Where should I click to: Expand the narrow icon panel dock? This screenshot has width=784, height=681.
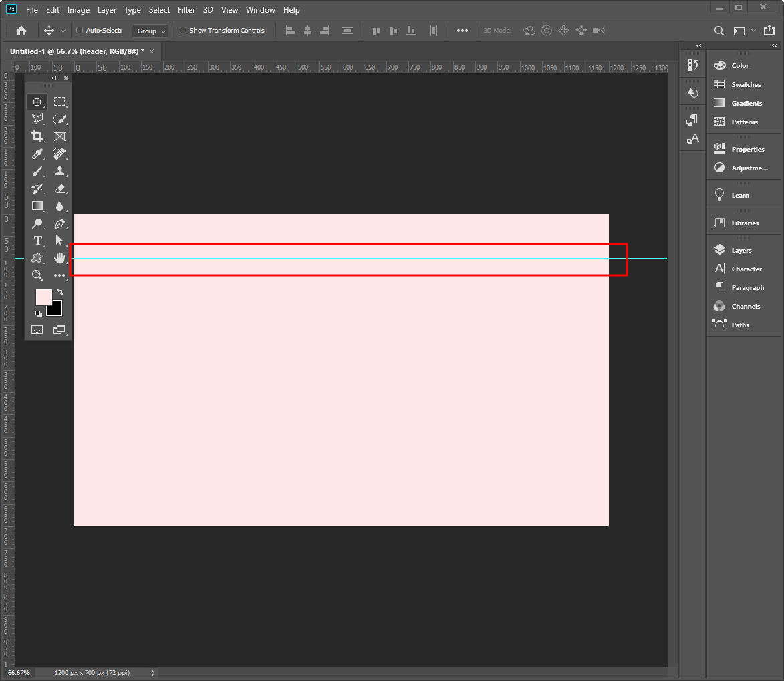click(699, 45)
